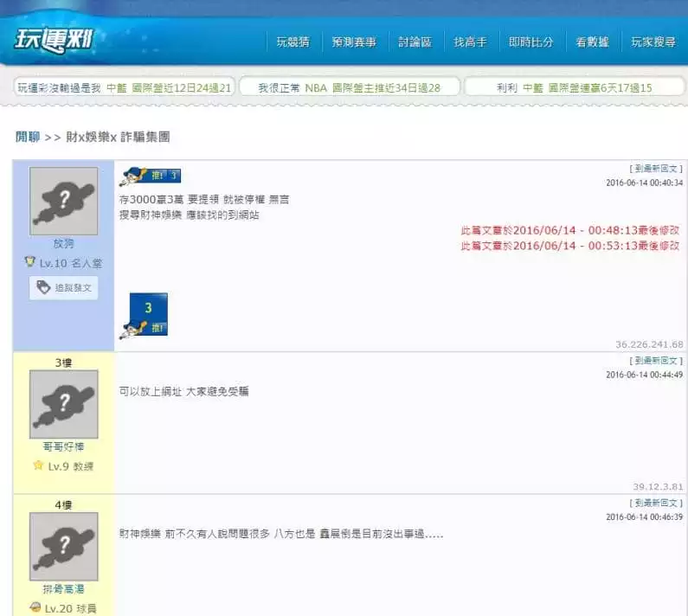
Task: Click 排骨高湯's avatar image
Action: tap(64, 546)
